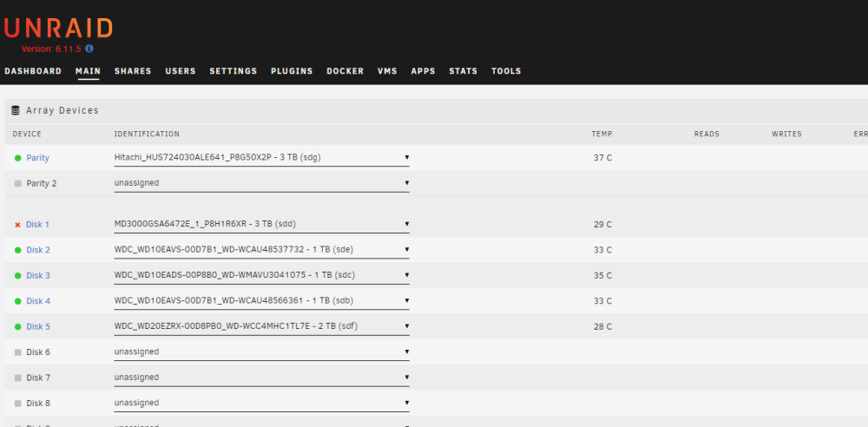Click the green status dot for Disk 2

click(x=17, y=250)
